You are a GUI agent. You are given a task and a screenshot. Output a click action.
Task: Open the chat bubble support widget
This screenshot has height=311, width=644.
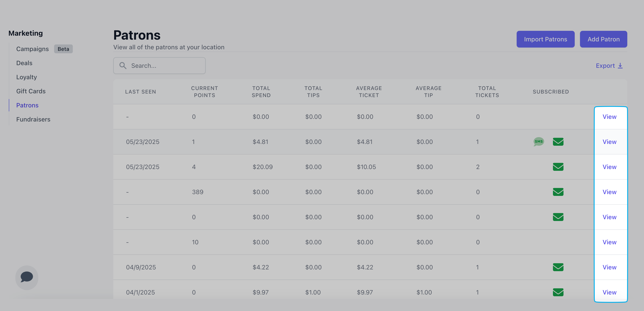[27, 277]
